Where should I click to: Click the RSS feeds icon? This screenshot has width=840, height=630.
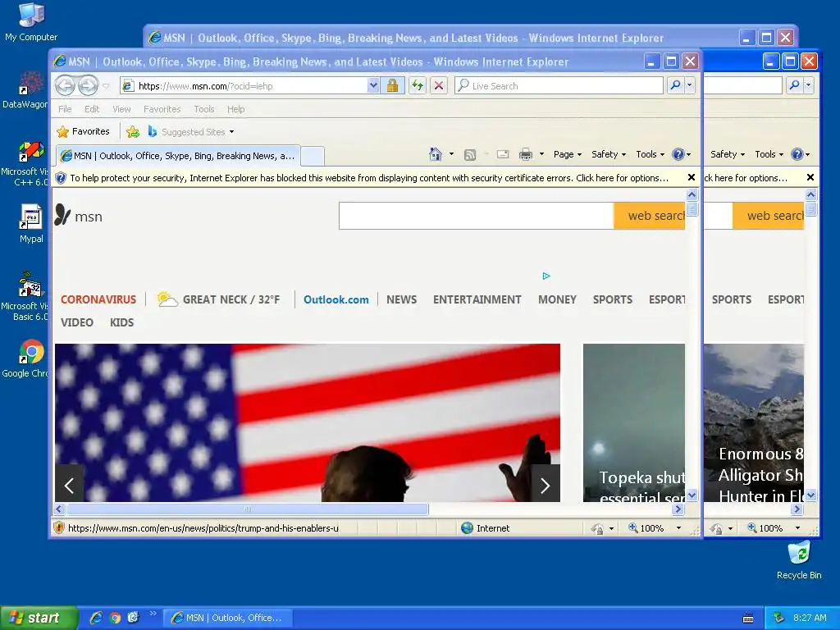(470, 155)
